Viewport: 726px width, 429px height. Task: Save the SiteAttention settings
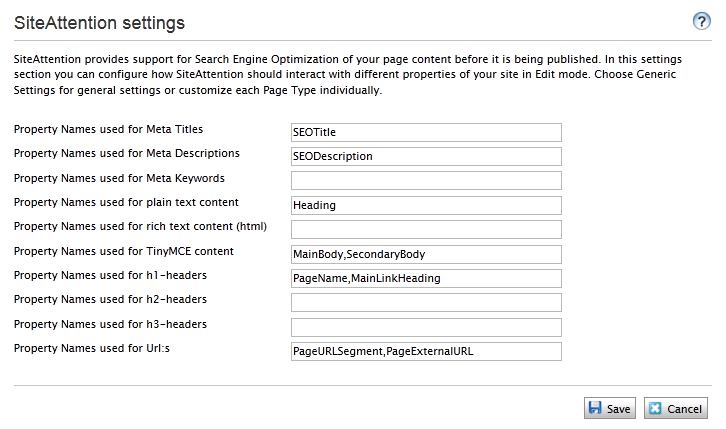click(609, 408)
